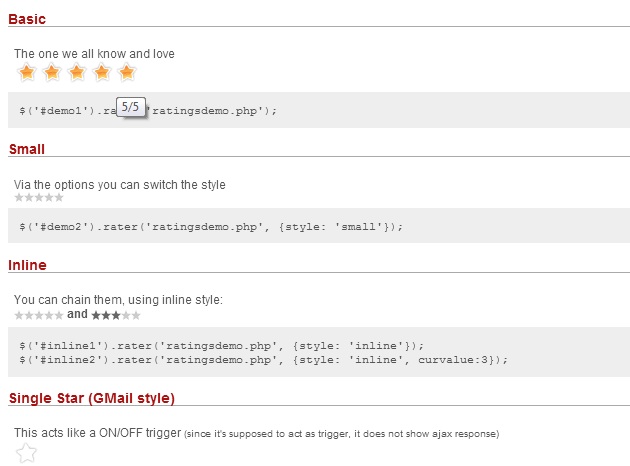Click first dark star of second inline rater
Viewport: 630px width, 466px height.
pos(96,315)
